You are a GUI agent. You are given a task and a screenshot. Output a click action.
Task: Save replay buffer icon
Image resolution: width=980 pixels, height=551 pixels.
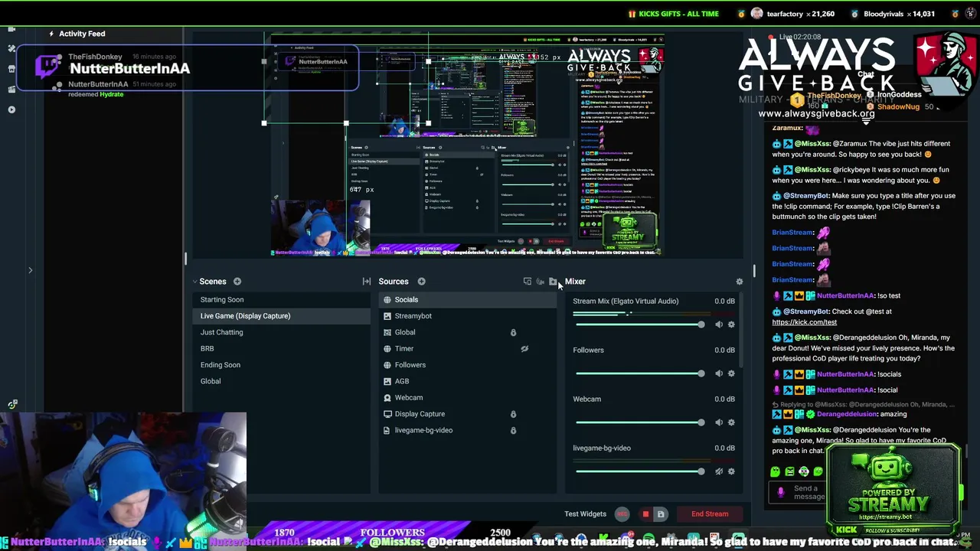(661, 514)
